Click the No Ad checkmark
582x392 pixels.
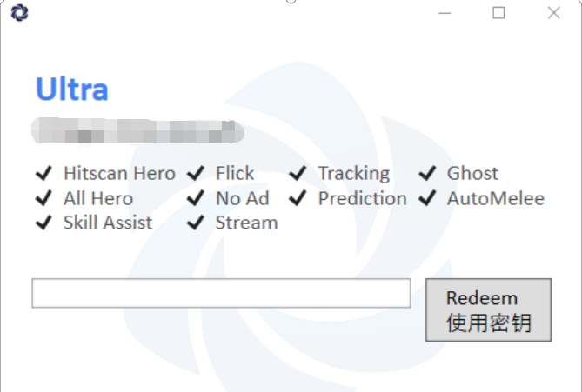196,198
